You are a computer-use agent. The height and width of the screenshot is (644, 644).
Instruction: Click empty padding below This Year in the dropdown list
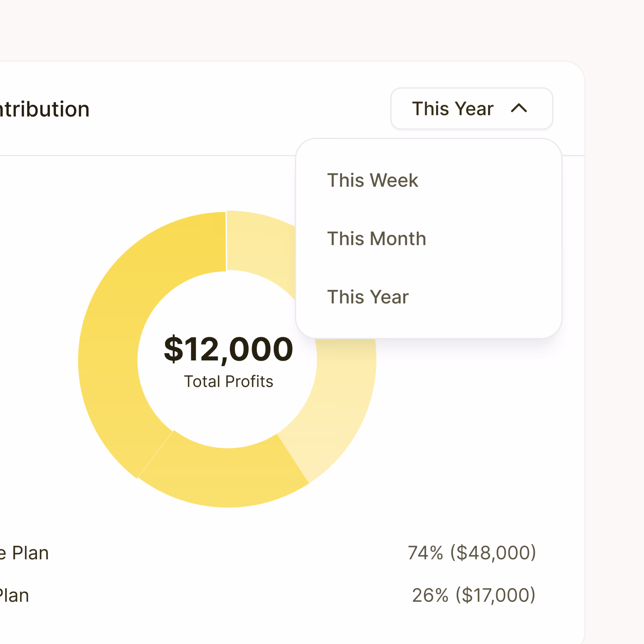pos(428,325)
